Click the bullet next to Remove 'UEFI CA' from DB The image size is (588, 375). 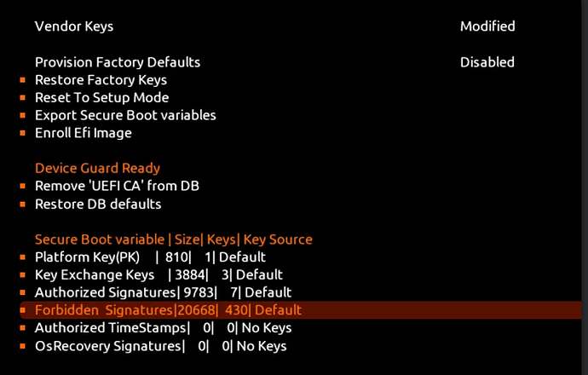pos(22,186)
